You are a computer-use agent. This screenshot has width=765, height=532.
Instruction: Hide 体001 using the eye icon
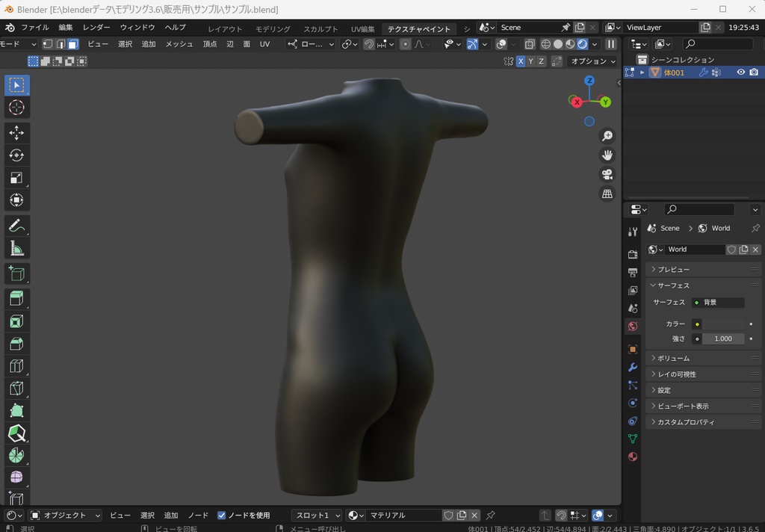[741, 72]
